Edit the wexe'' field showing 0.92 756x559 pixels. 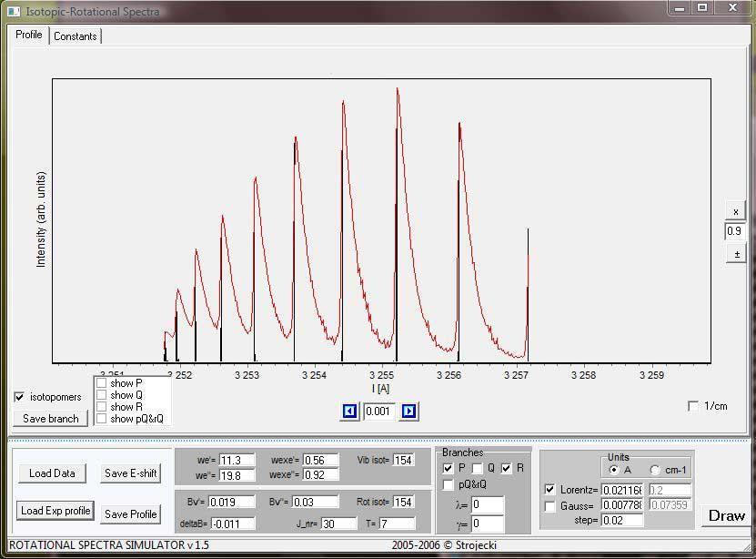320,475
